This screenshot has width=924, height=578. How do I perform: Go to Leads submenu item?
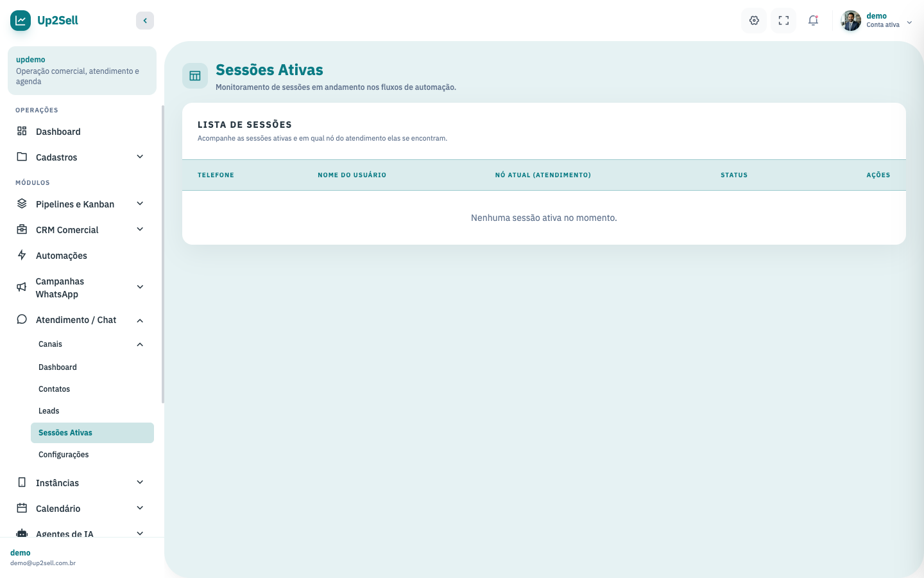coord(92,411)
